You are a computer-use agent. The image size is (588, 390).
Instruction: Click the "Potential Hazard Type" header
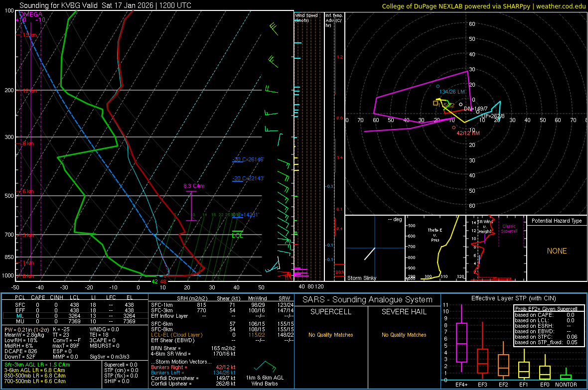click(557, 221)
